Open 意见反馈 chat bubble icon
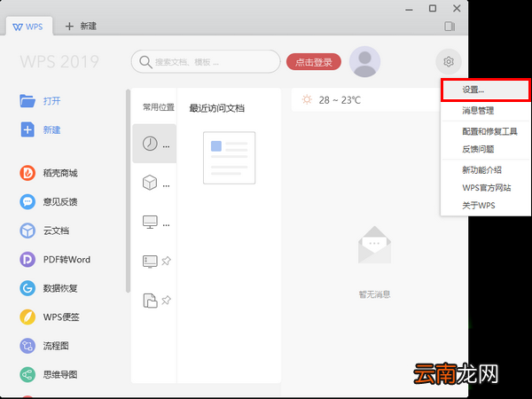Image resolution: width=532 pixels, height=399 pixels. 27,201
